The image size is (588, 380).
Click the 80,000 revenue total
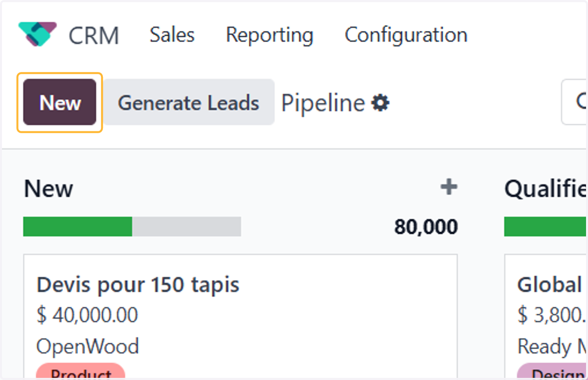coord(426,227)
